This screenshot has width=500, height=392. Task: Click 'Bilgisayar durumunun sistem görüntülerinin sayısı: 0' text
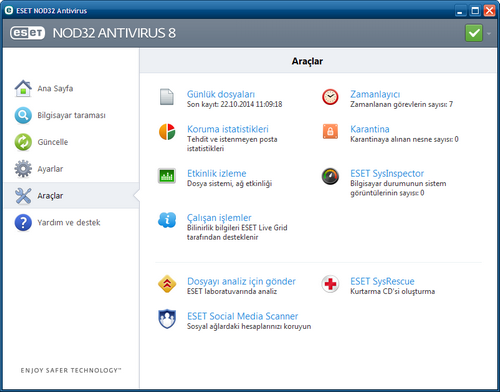click(398, 188)
